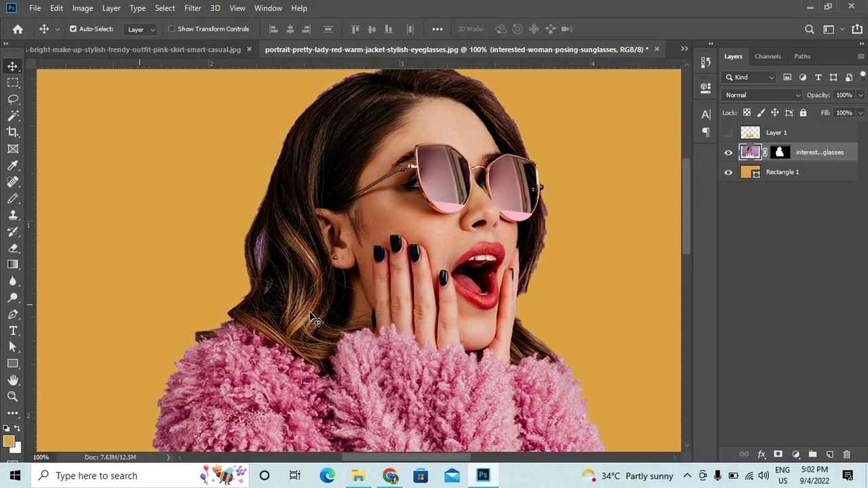This screenshot has width=868, height=488.
Task: Open the Kind filter dropdown
Action: (x=750, y=77)
